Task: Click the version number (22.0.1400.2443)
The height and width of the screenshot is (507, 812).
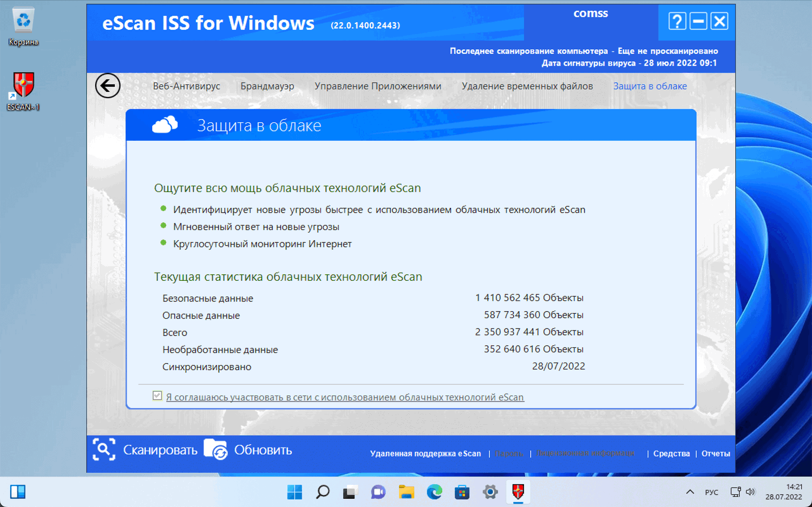Action: click(365, 25)
